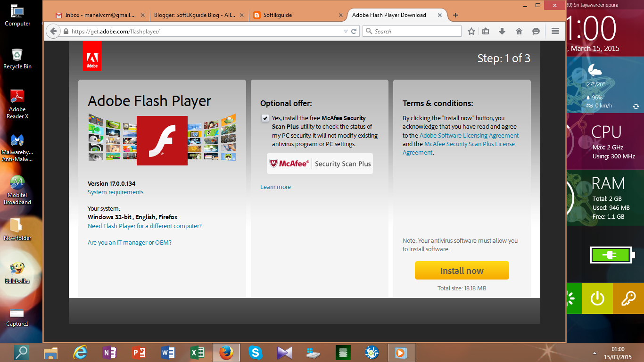
Task: Open Visual Studio from the taskbar
Action: tap(285, 353)
